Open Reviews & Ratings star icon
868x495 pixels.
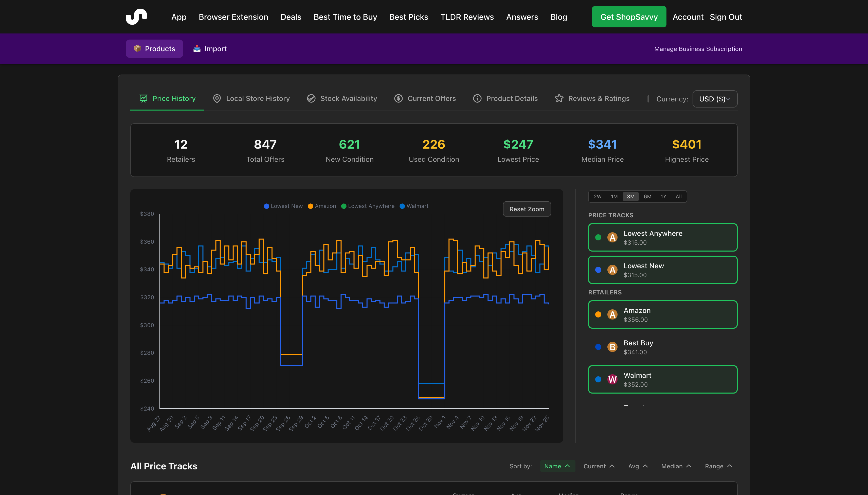(559, 98)
